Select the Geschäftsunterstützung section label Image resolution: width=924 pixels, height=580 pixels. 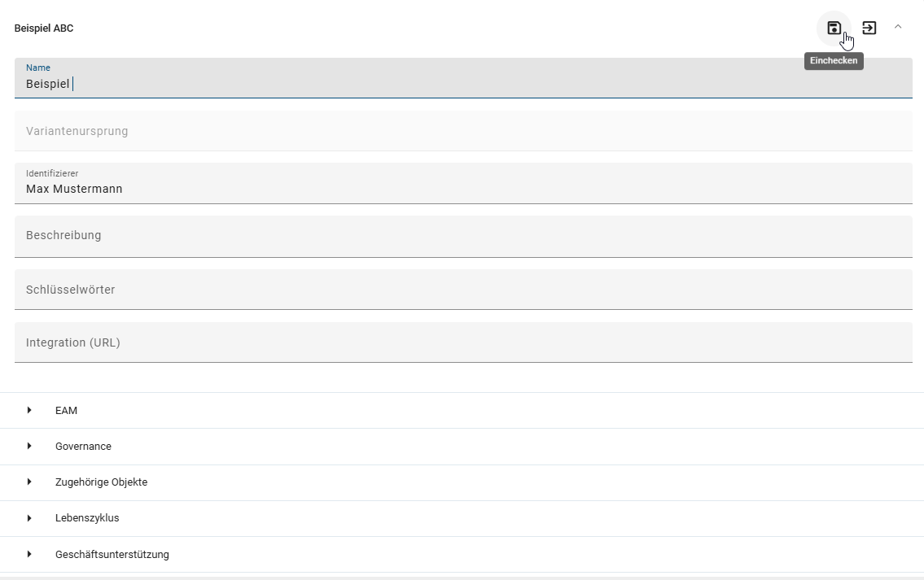[112, 555]
